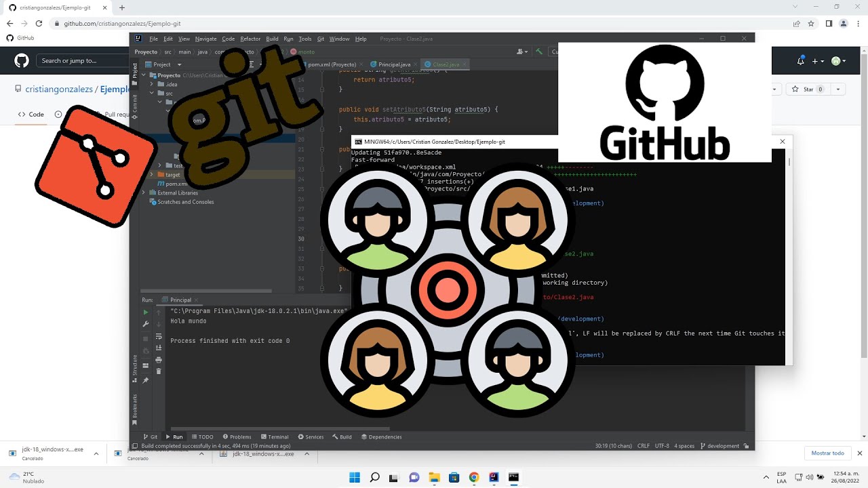868x488 pixels.
Task: Select the Code tab on the GitHub repo
Action: pos(31,115)
